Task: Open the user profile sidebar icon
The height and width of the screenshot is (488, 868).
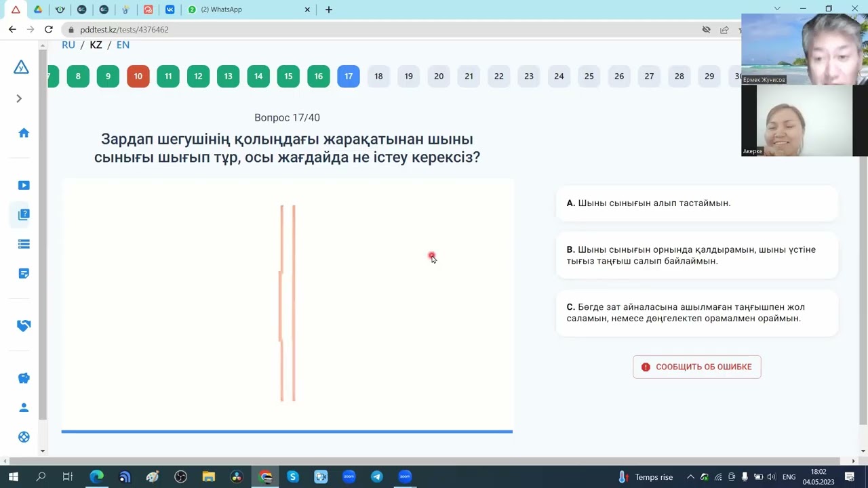Action: point(24,407)
